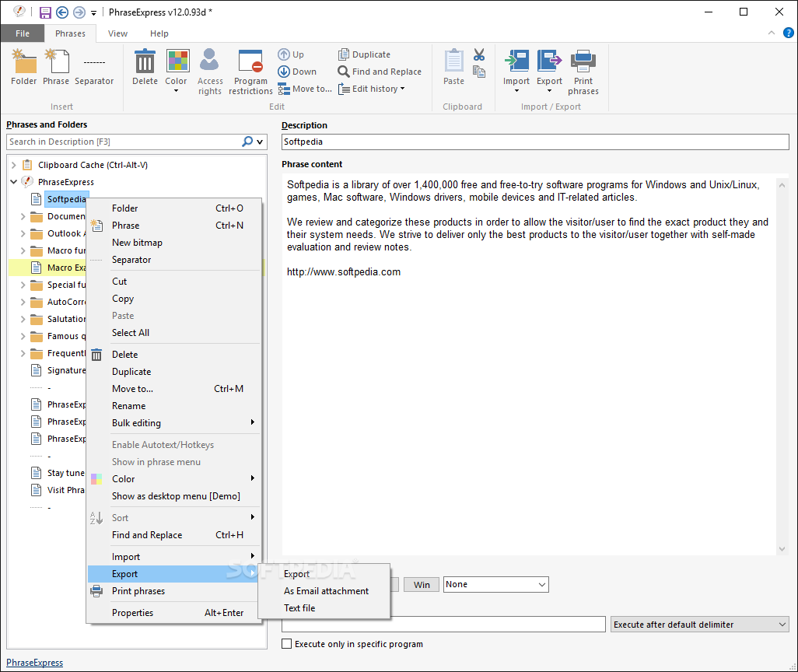Select the Softpedia phrase in tree

[67, 199]
